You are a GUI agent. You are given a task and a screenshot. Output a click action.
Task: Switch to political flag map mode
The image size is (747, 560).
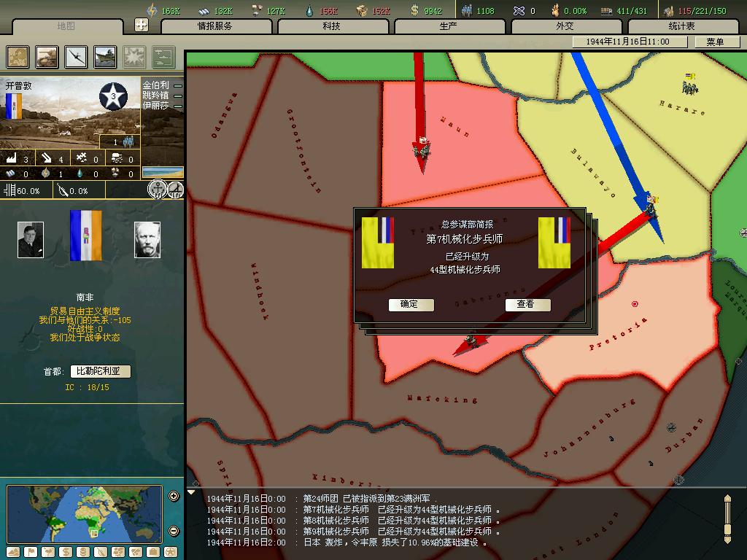tap(31, 552)
